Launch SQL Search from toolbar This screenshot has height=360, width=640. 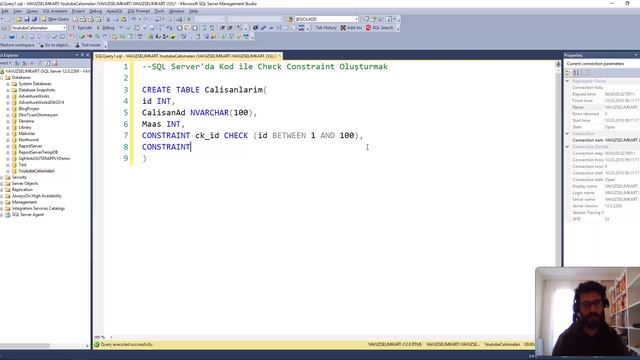coord(380,28)
